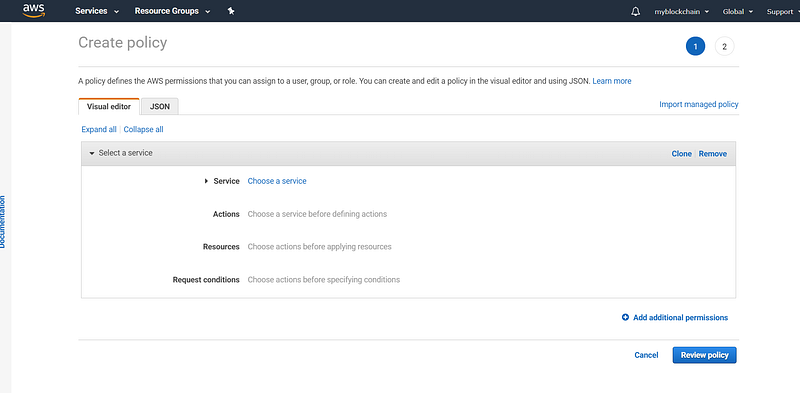
Task: Open the myblockchain account menu
Action: (682, 12)
